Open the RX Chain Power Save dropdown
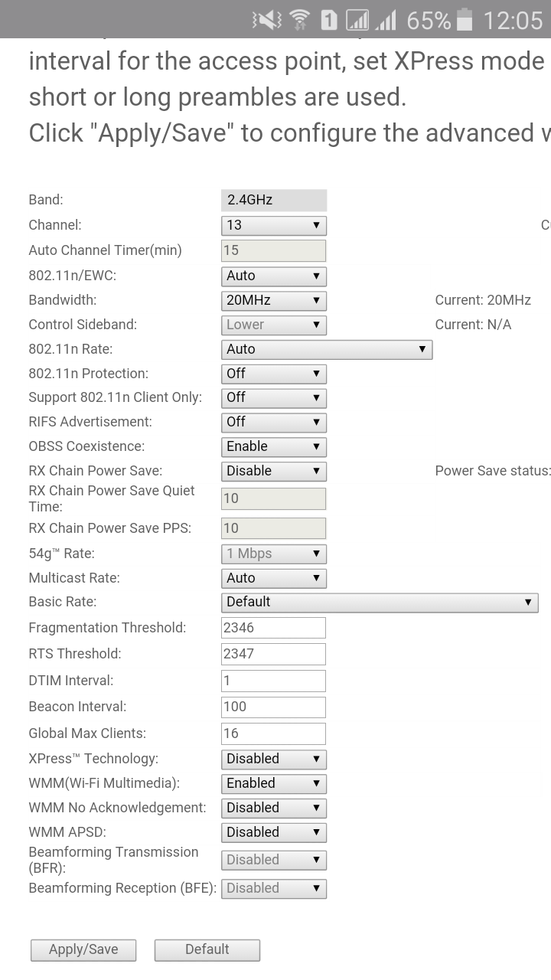551x980 pixels. point(274,471)
